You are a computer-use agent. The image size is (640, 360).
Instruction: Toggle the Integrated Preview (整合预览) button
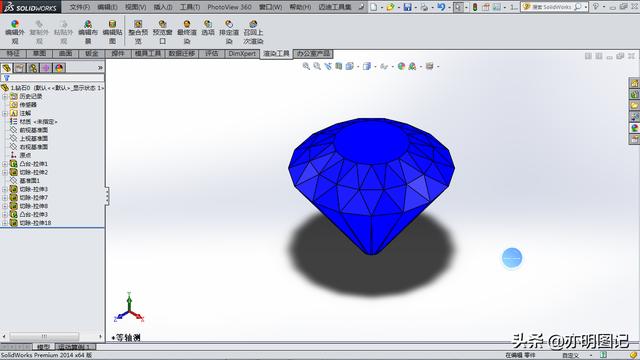tap(138, 31)
